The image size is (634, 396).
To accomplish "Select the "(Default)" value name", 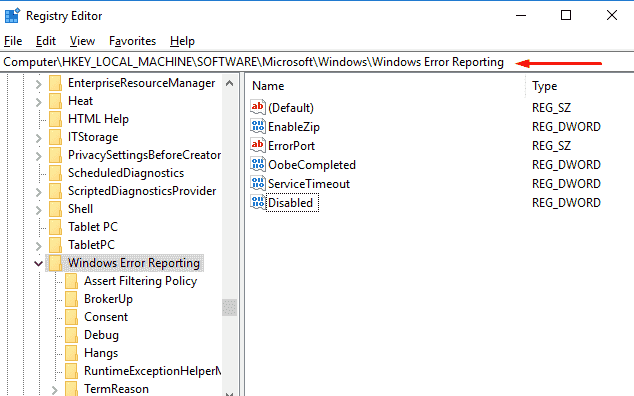I will [291, 108].
